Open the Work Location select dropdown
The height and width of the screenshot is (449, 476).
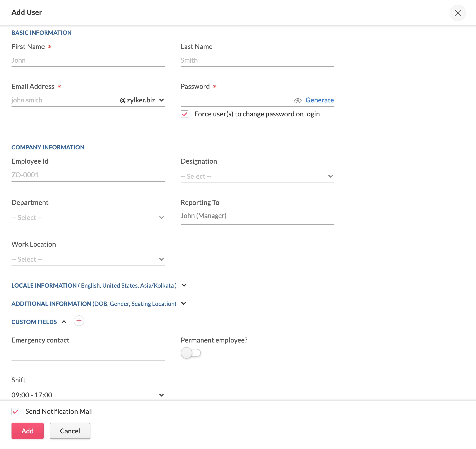pos(88,259)
